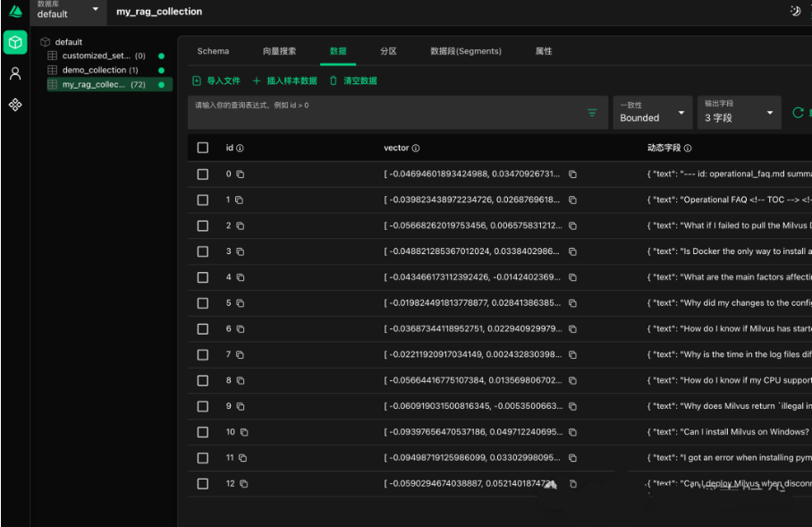Click the advanced filter icon in query box

click(x=592, y=113)
